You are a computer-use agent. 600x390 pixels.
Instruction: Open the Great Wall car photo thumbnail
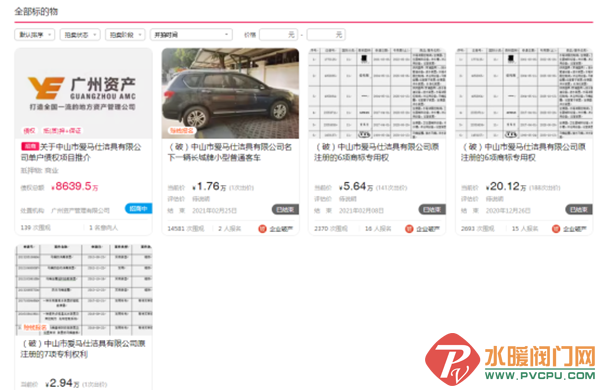click(230, 93)
